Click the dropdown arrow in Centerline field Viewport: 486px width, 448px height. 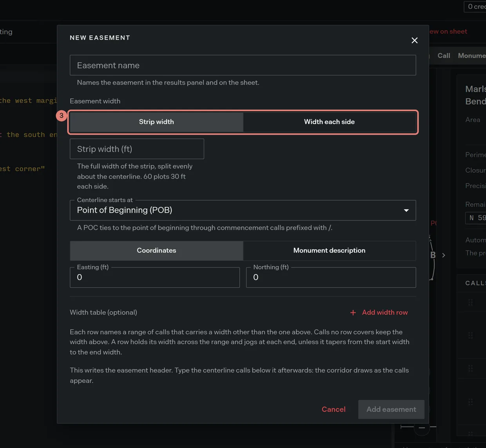tap(406, 210)
